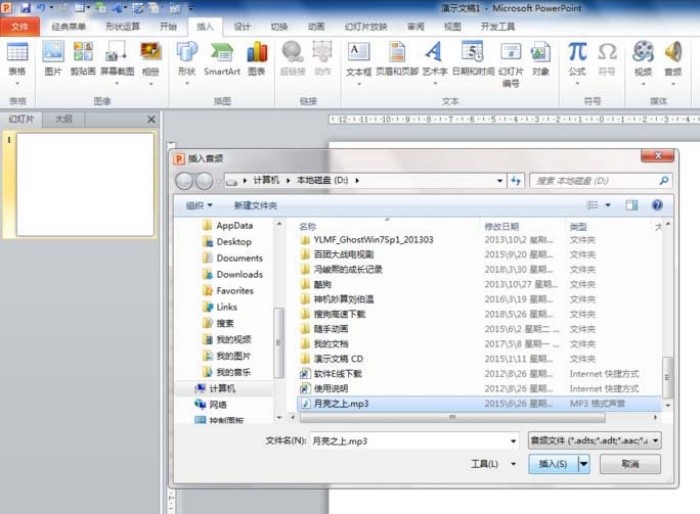Open the view options dropdown arrow

coord(608,205)
